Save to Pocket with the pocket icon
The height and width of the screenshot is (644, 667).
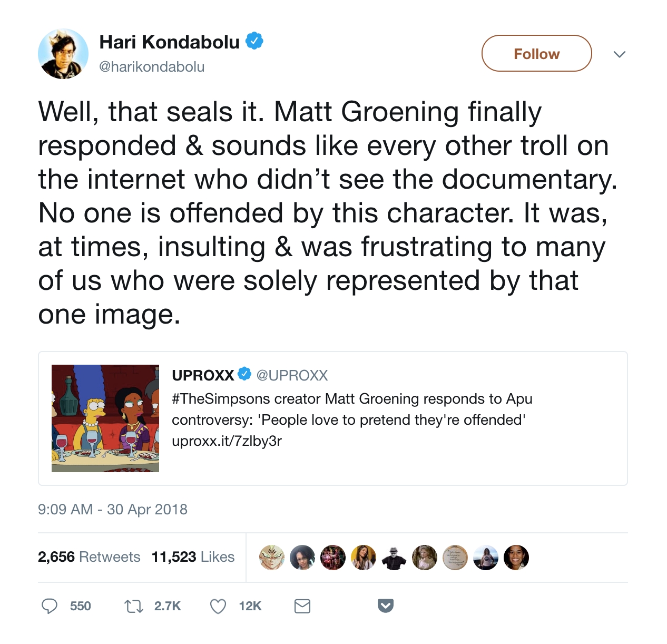[386, 606]
